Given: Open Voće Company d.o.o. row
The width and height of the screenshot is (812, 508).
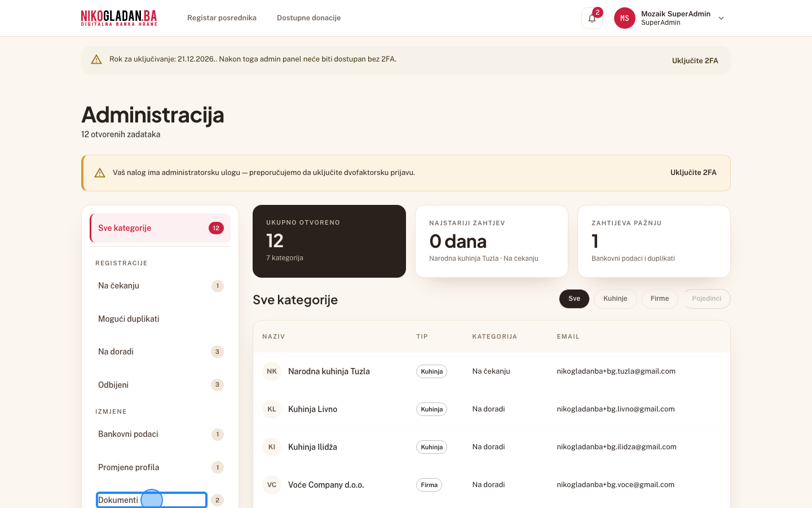Looking at the screenshot, I should coord(492,485).
